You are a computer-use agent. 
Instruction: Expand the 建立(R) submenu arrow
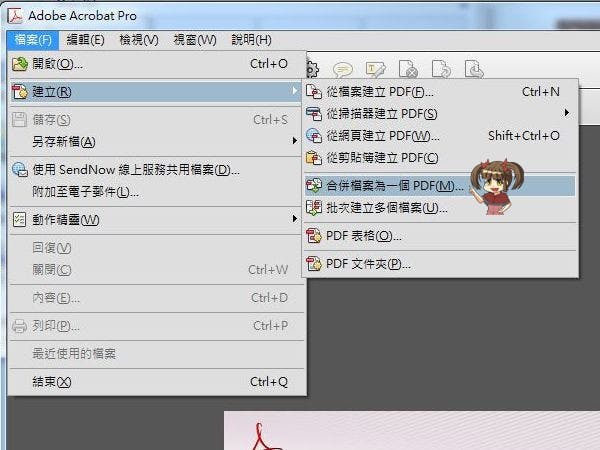294,91
